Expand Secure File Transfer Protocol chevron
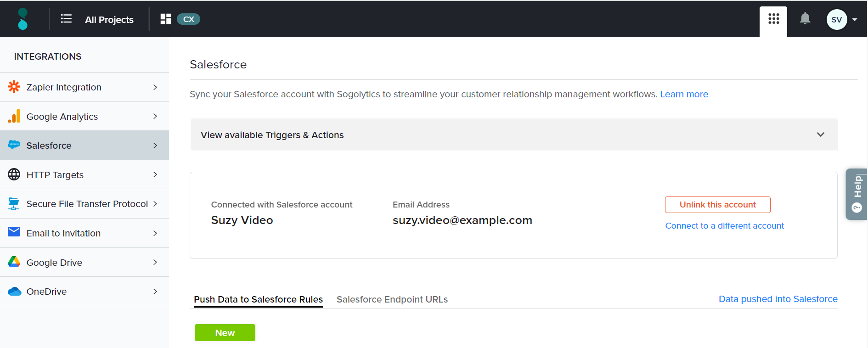The height and width of the screenshot is (348, 868). (x=155, y=204)
